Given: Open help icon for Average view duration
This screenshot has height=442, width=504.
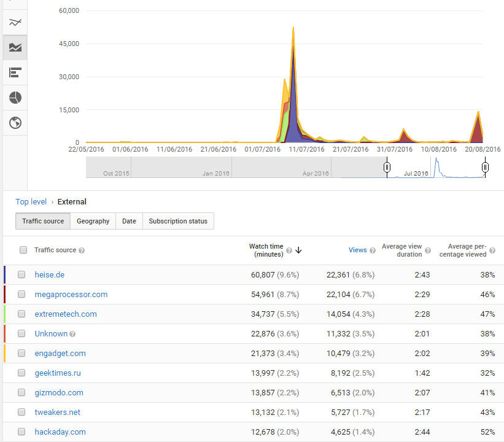Looking at the screenshot, I should pos(428,250).
